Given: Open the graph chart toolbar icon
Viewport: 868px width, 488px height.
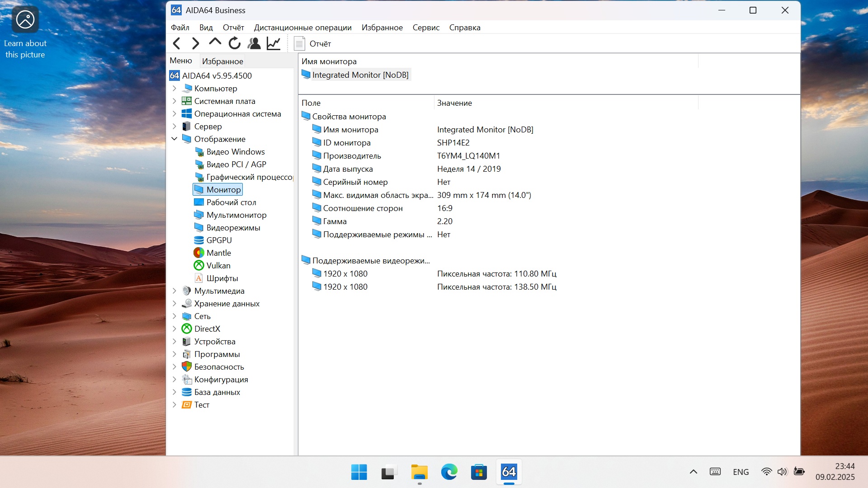Looking at the screenshot, I should click(274, 43).
